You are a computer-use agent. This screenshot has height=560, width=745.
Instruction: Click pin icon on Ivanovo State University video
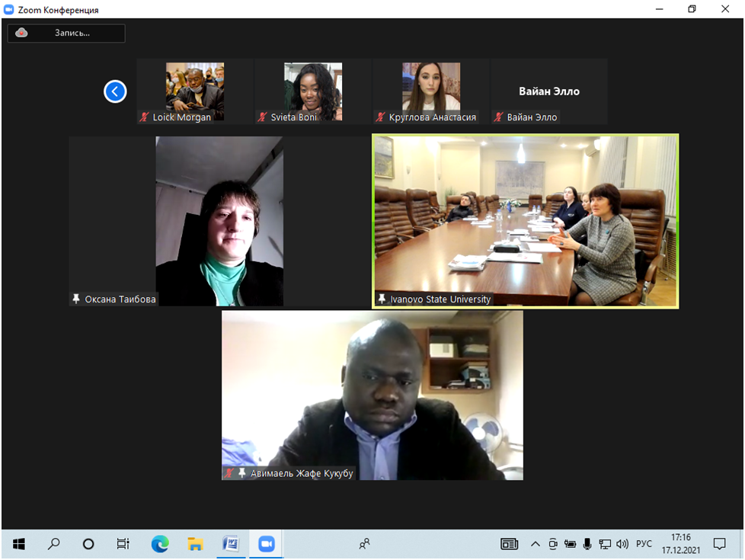click(x=382, y=299)
